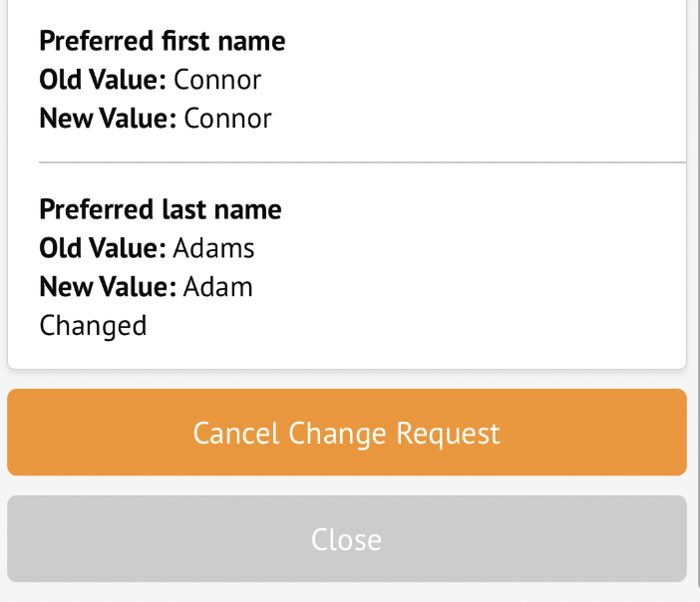This screenshot has width=700, height=602.
Task: Click New Value label under last name
Action: (108, 287)
